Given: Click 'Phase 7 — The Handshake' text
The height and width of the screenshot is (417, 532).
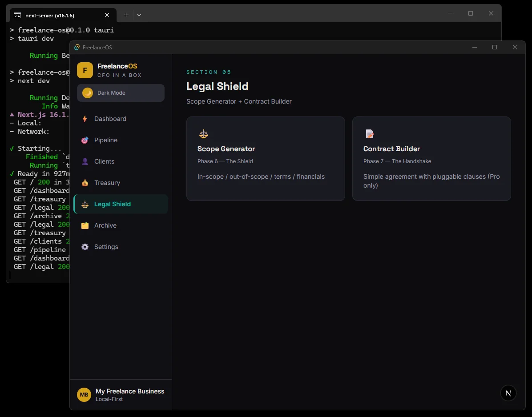Looking at the screenshot, I should tap(397, 161).
